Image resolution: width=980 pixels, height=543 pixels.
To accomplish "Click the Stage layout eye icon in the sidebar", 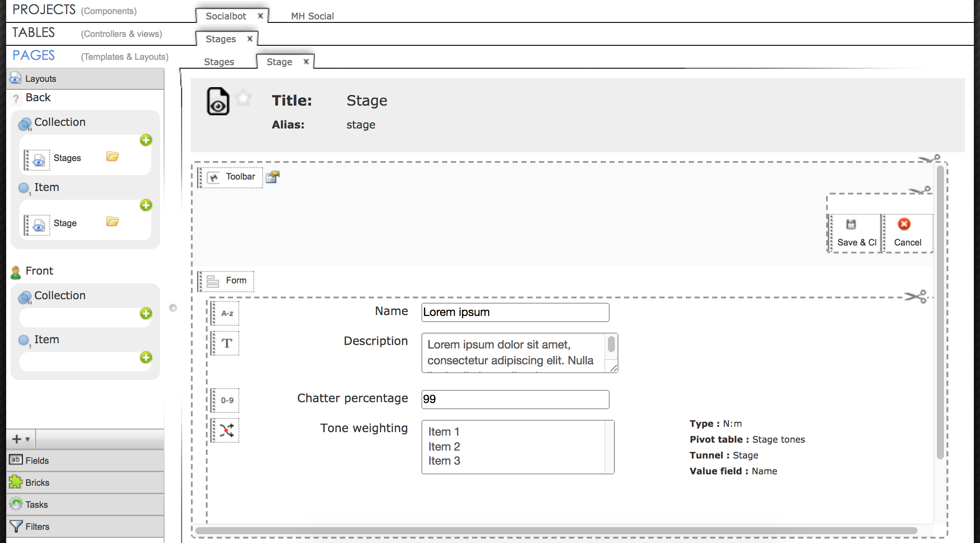I will click(39, 225).
